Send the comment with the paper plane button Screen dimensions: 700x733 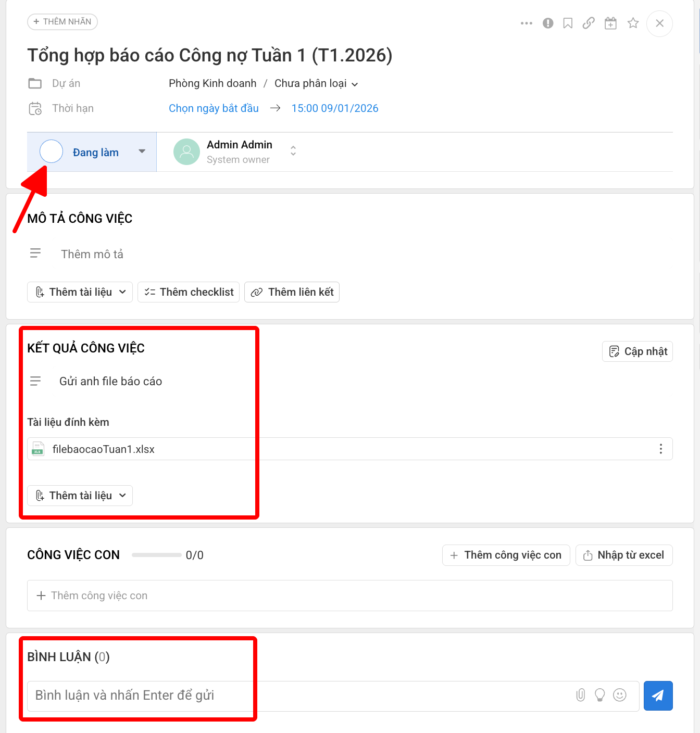[x=658, y=696]
